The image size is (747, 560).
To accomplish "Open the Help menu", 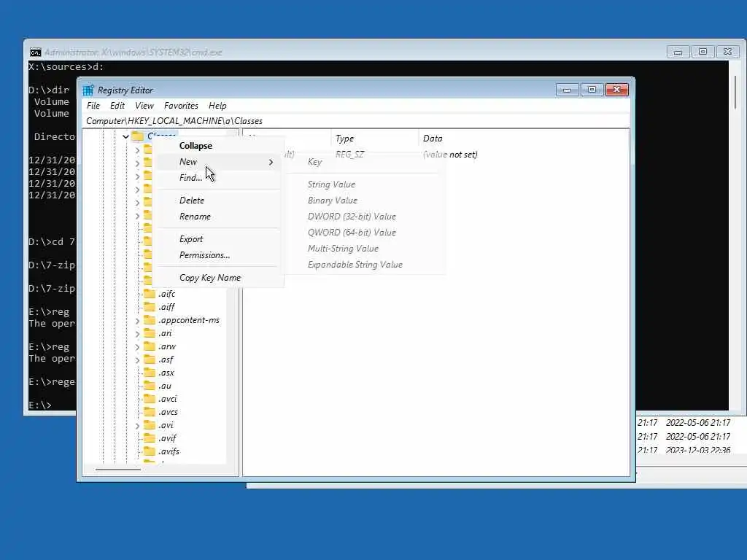I will point(217,106).
